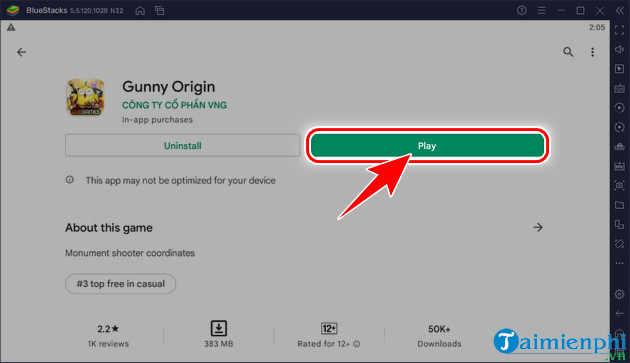Take a screenshot with the camera icon

(619, 185)
